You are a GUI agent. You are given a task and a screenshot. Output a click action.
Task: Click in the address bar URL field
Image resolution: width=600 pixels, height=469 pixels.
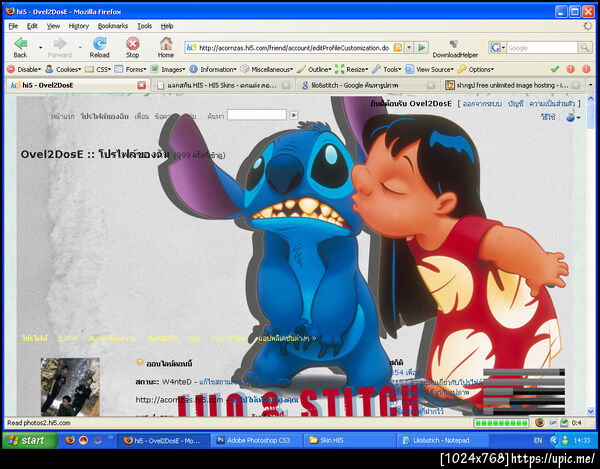294,48
